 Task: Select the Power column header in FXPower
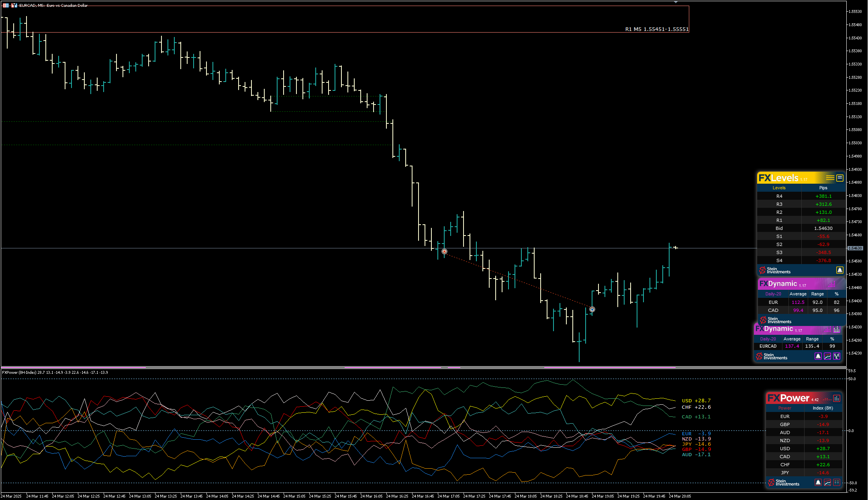coord(784,408)
